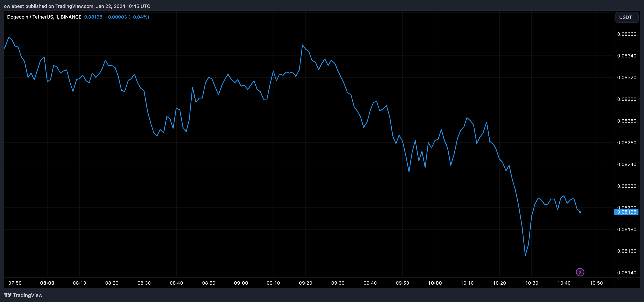Image resolution: width=644 pixels, height=302 pixels.
Task: Click the 10:50 time axis label
Action: [x=596, y=283]
